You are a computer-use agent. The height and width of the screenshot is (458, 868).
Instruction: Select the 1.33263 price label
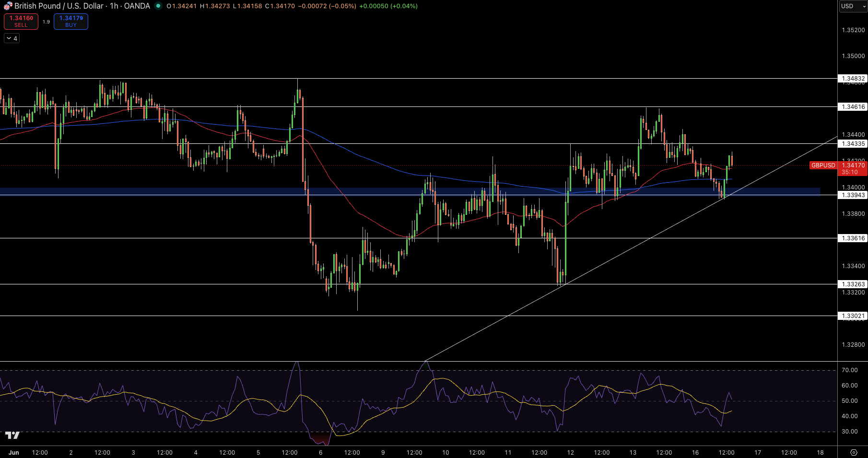coord(853,284)
